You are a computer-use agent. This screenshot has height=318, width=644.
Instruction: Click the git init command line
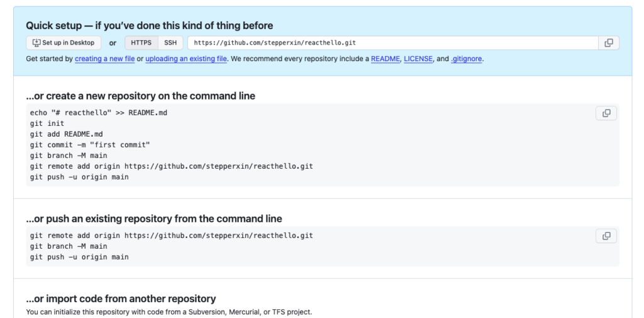coord(47,123)
